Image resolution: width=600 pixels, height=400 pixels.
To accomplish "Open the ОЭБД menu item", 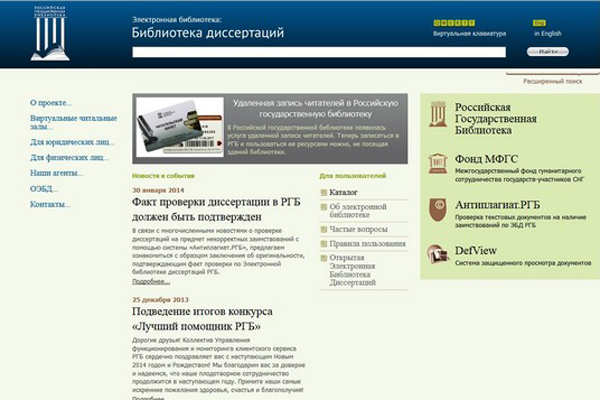I will point(44,189).
